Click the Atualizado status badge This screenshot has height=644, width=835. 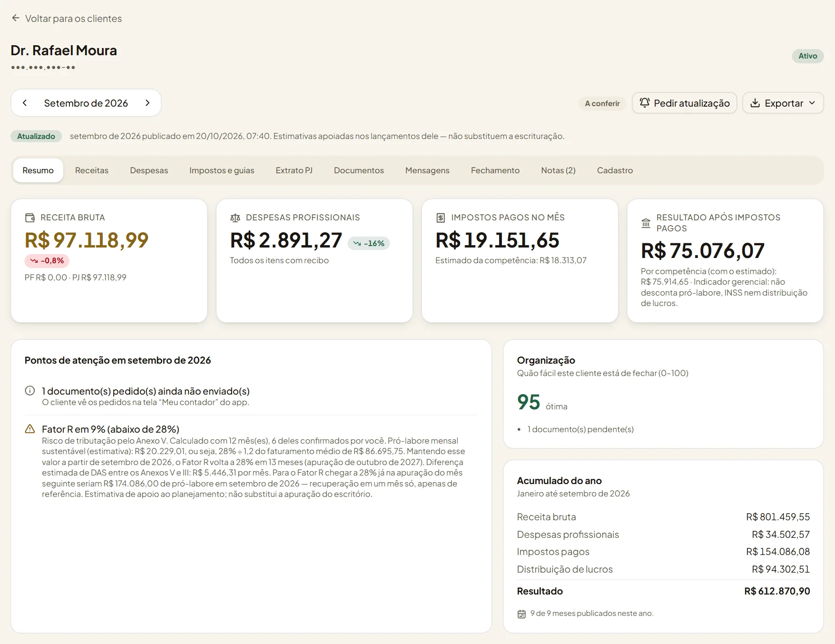pyautogui.click(x=36, y=136)
